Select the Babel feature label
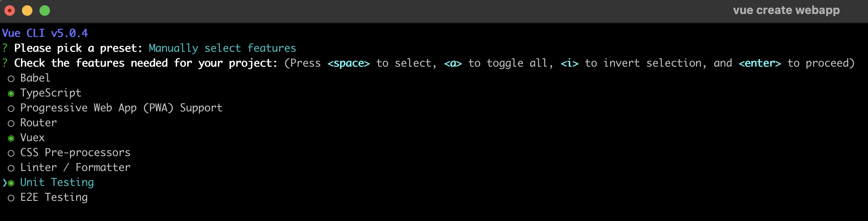Screen dimensions: 868x221 click(x=35, y=78)
